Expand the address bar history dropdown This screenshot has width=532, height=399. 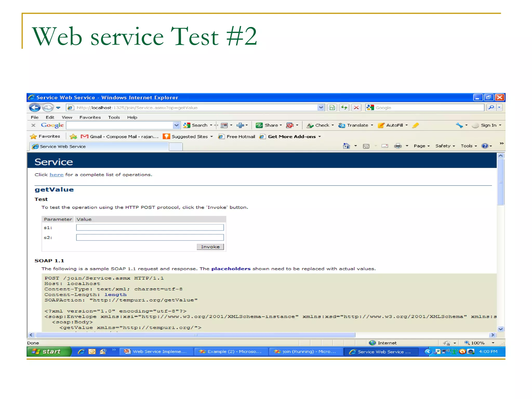coord(321,107)
